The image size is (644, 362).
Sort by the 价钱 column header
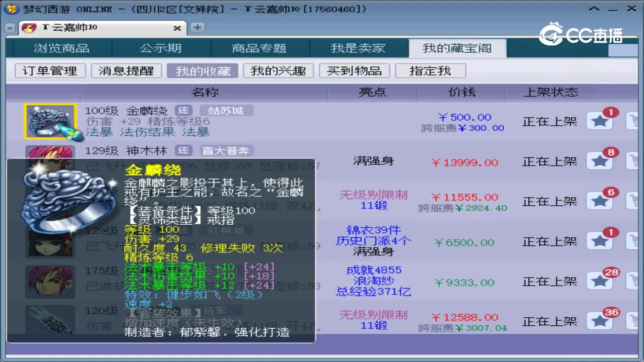click(x=462, y=92)
